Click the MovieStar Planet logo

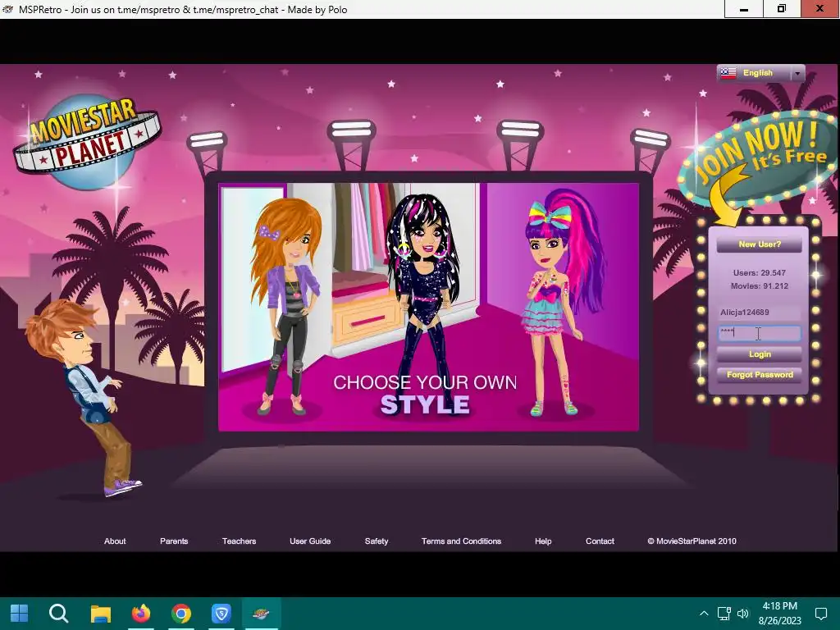click(x=87, y=141)
